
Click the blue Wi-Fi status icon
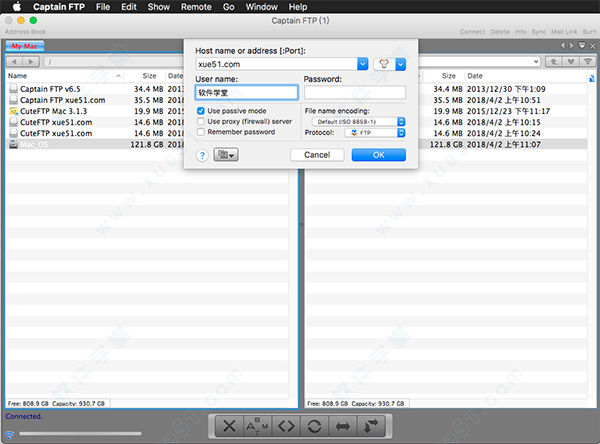click(9, 435)
